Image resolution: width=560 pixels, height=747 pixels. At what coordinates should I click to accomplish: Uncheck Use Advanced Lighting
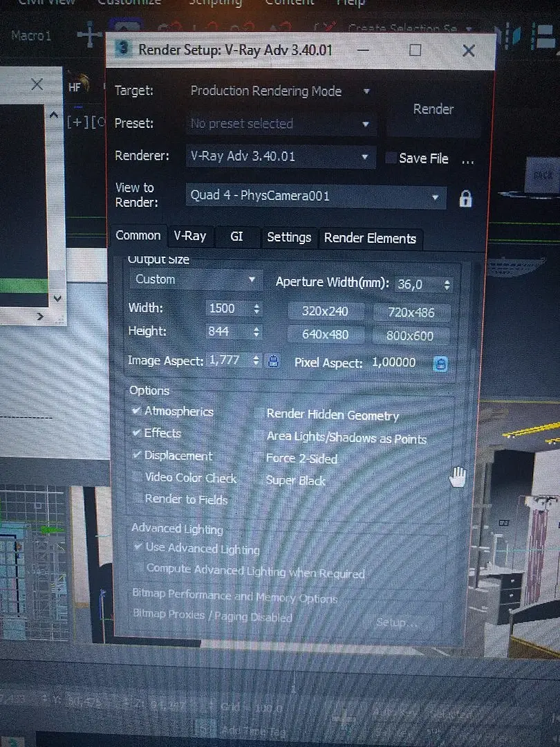138,546
